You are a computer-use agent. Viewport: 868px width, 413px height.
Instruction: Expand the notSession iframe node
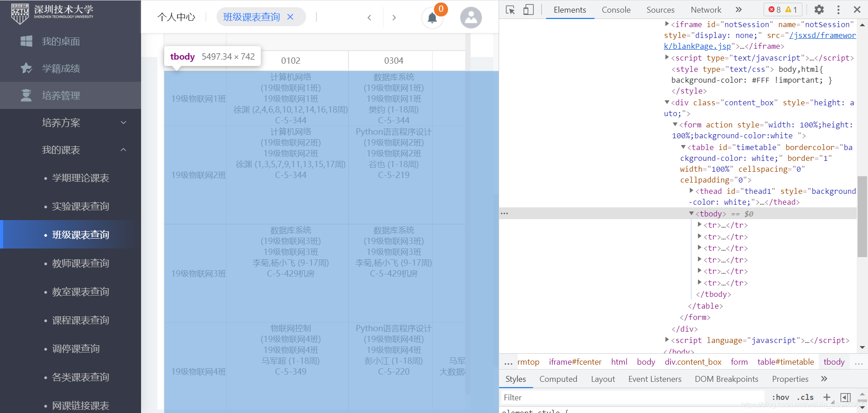pyautogui.click(x=667, y=24)
